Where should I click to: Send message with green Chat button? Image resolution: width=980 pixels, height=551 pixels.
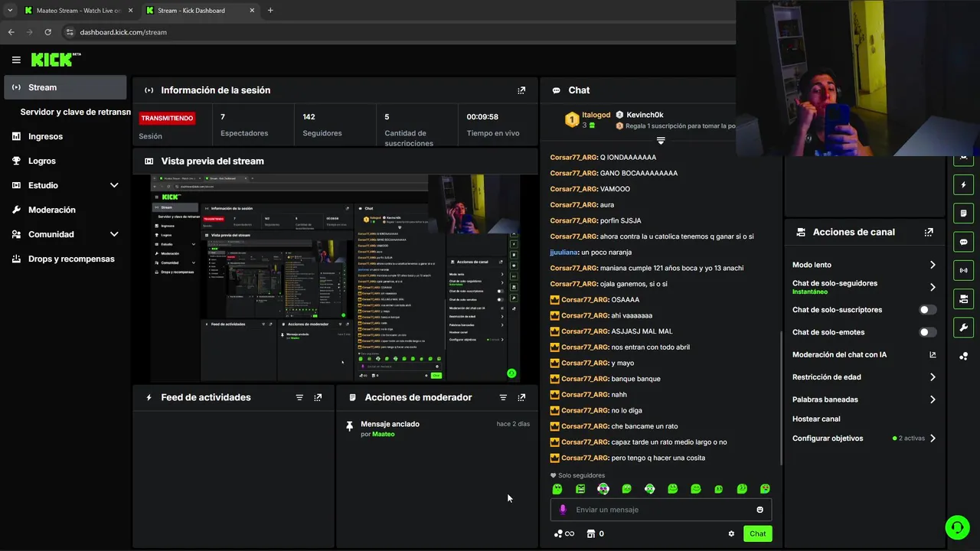757,534
